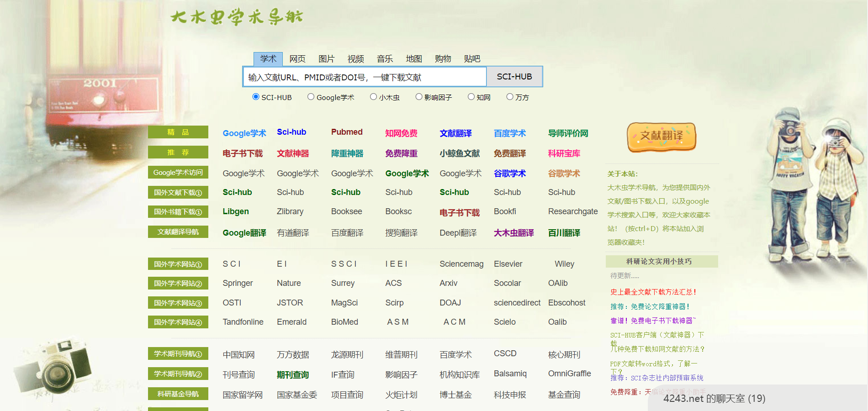Open the 知网免费 link

pyautogui.click(x=401, y=133)
